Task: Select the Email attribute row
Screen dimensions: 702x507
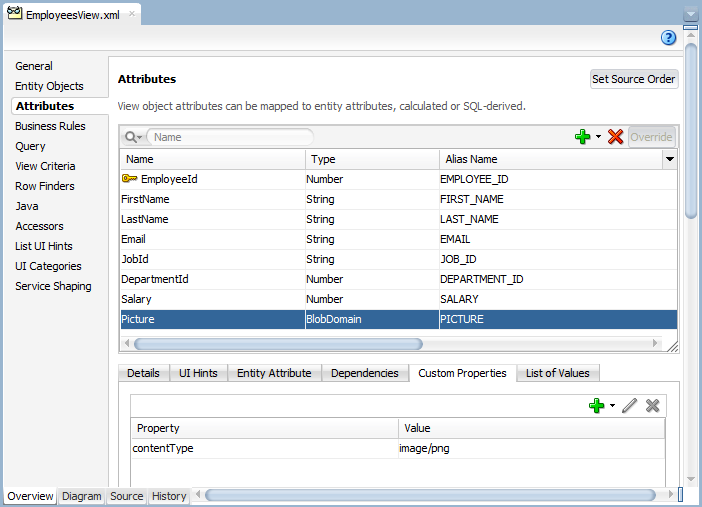Action: point(398,239)
